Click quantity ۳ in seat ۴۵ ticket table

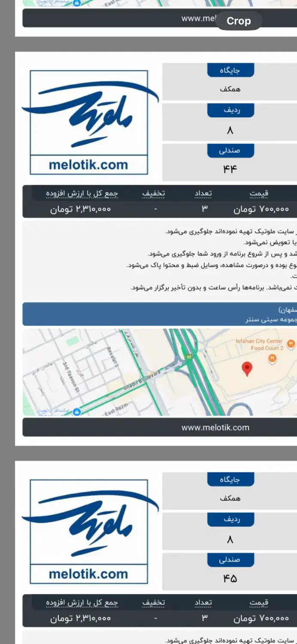[x=205, y=618]
